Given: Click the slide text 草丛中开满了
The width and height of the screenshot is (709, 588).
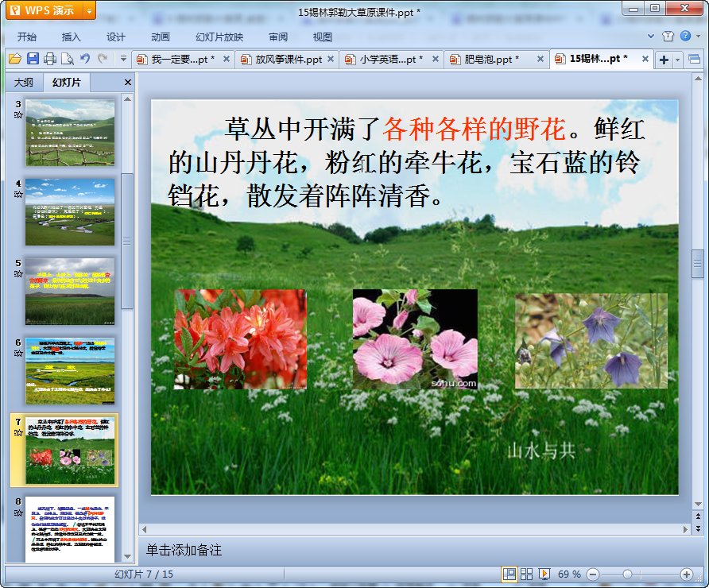Looking at the screenshot, I should [301, 130].
